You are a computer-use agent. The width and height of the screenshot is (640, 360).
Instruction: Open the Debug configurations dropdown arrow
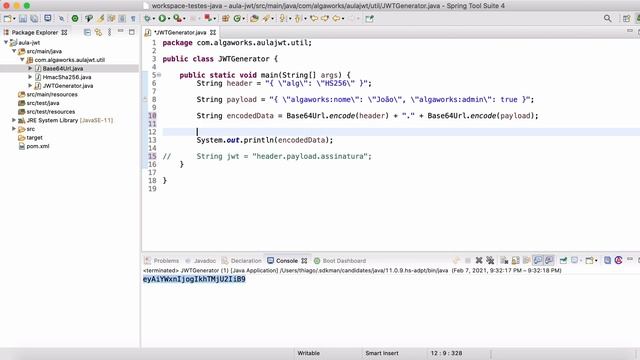pyautogui.click(x=153, y=19)
